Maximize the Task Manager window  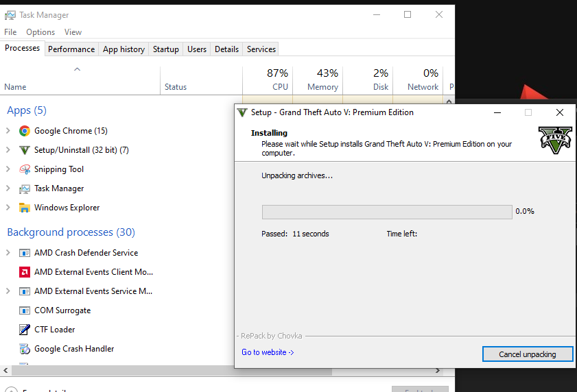tap(408, 14)
